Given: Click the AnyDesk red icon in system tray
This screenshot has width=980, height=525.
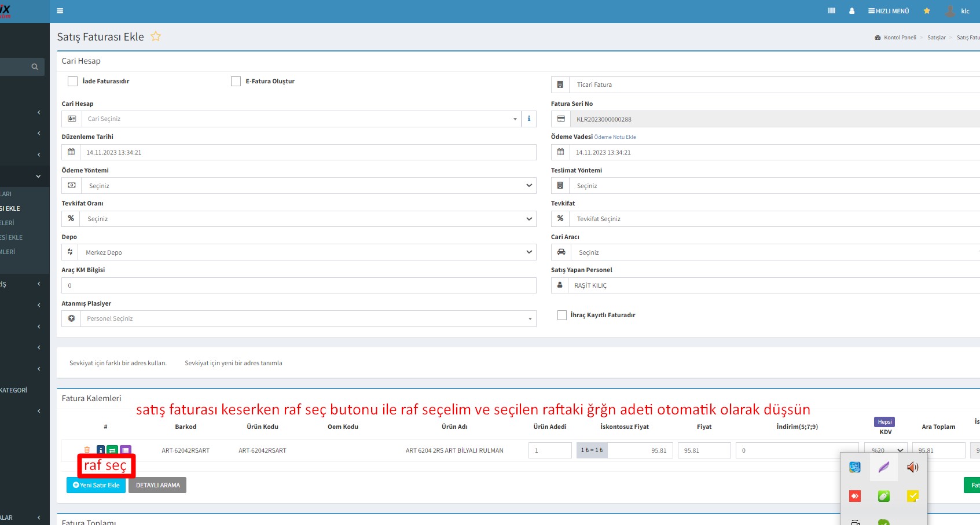Looking at the screenshot, I should 855,496.
